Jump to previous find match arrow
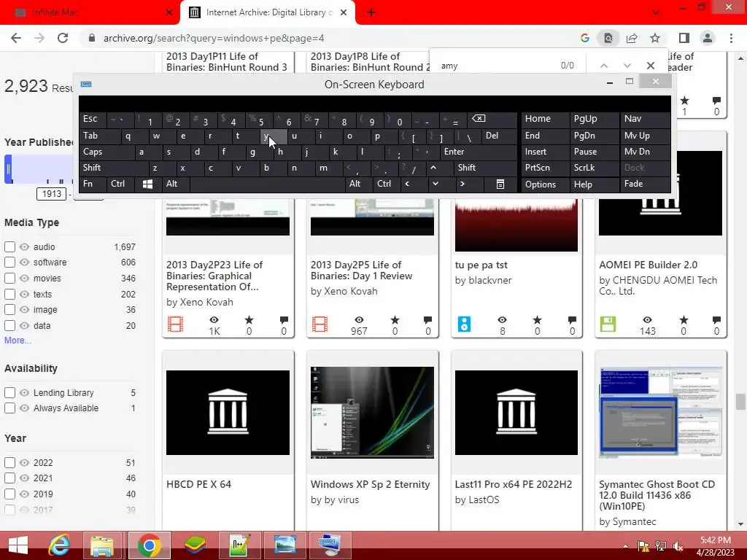 pyautogui.click(x=603, y=66)
